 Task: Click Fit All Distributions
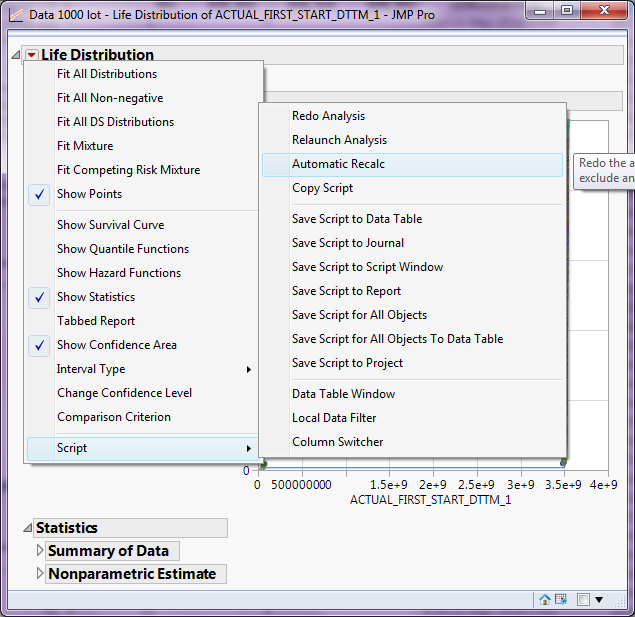click(106, 74)
